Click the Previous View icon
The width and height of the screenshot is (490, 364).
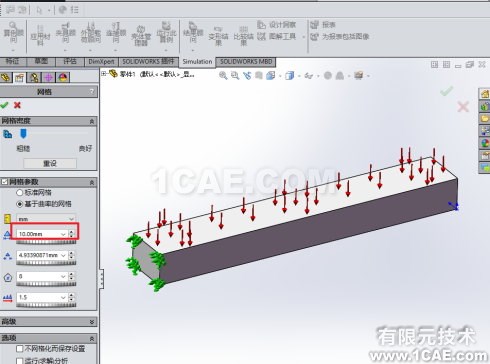(247, 76)
